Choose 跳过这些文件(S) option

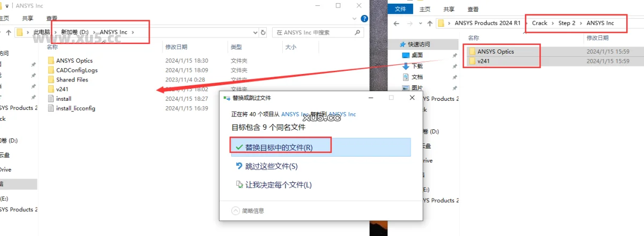coord(271,166)
